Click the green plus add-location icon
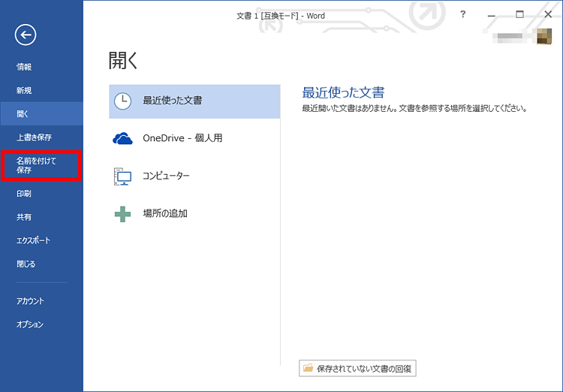This screenshot has height=392, width=563. (122, 213)
